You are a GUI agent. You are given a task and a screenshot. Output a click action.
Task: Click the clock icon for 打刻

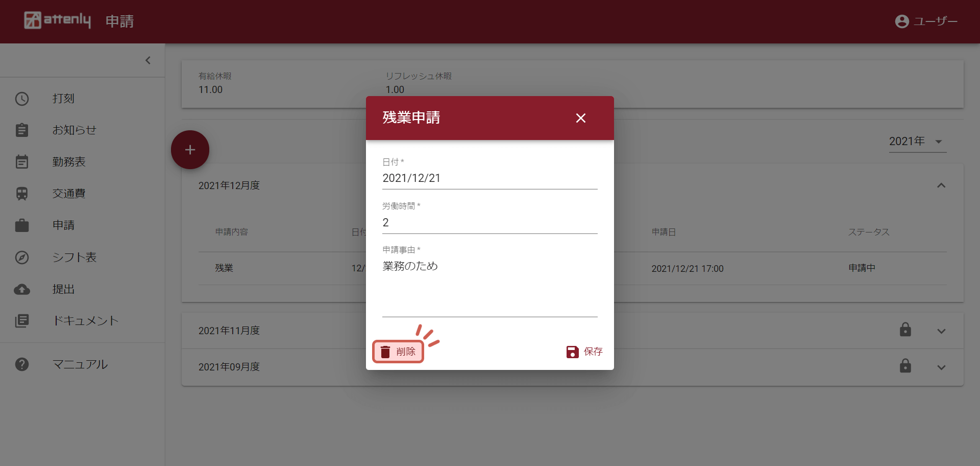coord(22,99)
